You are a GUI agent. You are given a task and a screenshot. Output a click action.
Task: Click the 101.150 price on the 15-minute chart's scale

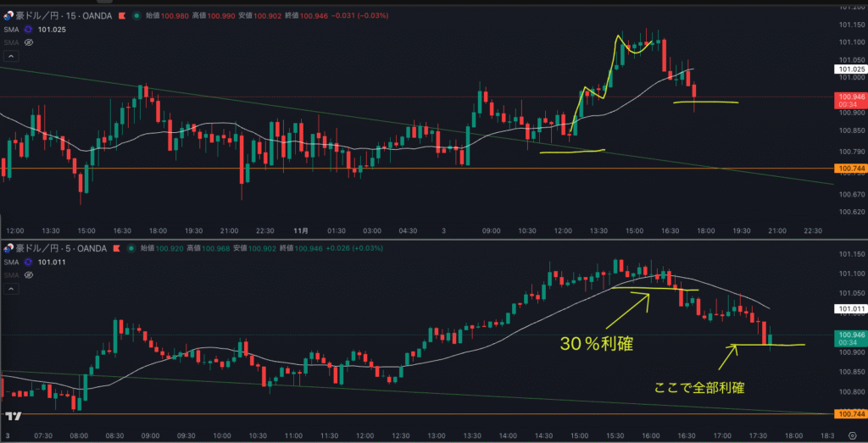[851, 25]
